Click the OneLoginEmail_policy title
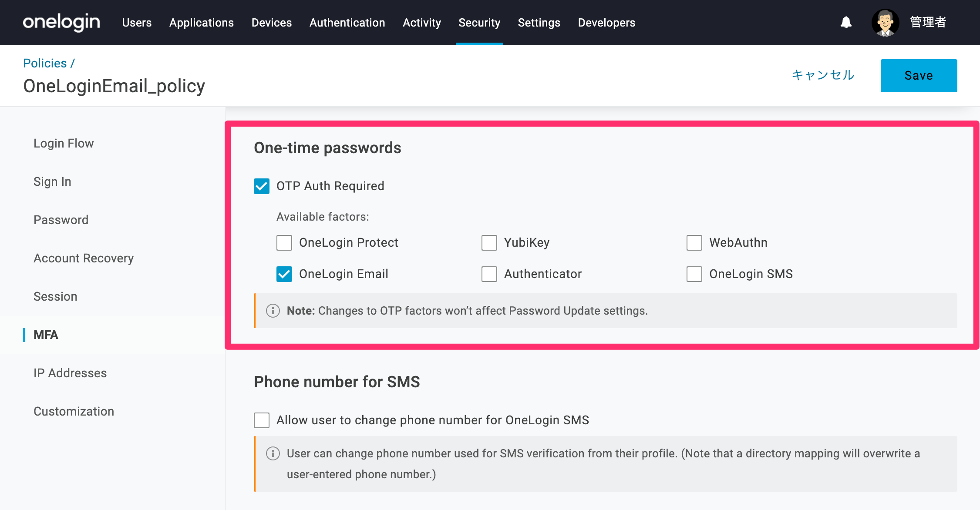Image resolution: width=980 pixels, height=510 pixels. [x=114, y=86]
